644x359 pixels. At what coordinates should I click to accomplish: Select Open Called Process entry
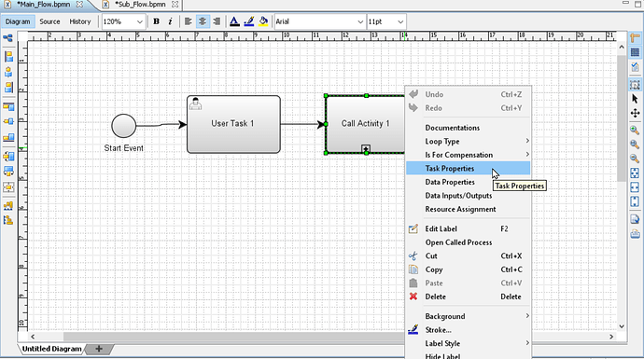469,242
